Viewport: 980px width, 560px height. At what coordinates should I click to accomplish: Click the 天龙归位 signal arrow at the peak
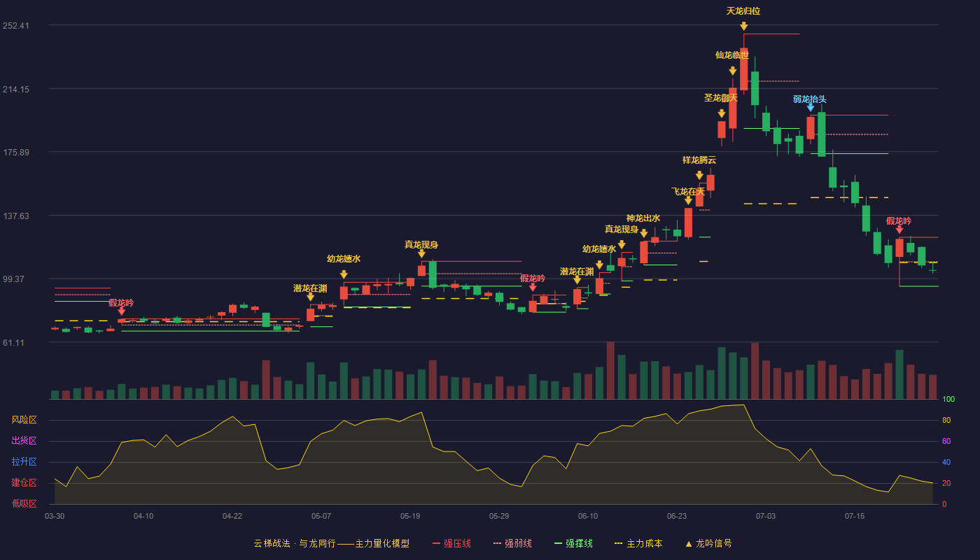743,27
